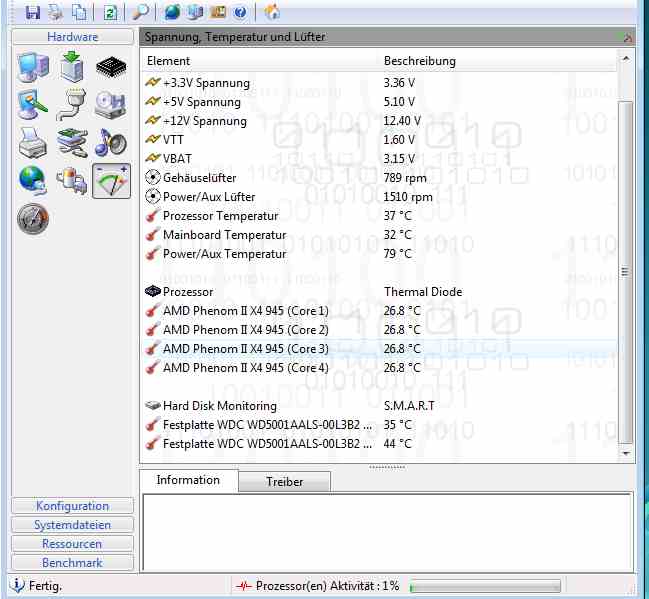Click the Print toolbar icon
649x599 pixels.
click(x=55, y=12)
